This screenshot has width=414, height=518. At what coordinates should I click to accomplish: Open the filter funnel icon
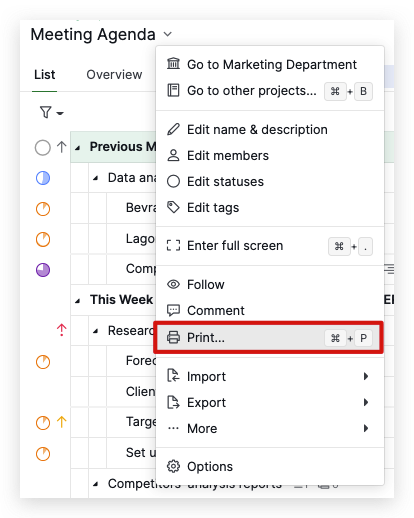click(x=46, y=112)
